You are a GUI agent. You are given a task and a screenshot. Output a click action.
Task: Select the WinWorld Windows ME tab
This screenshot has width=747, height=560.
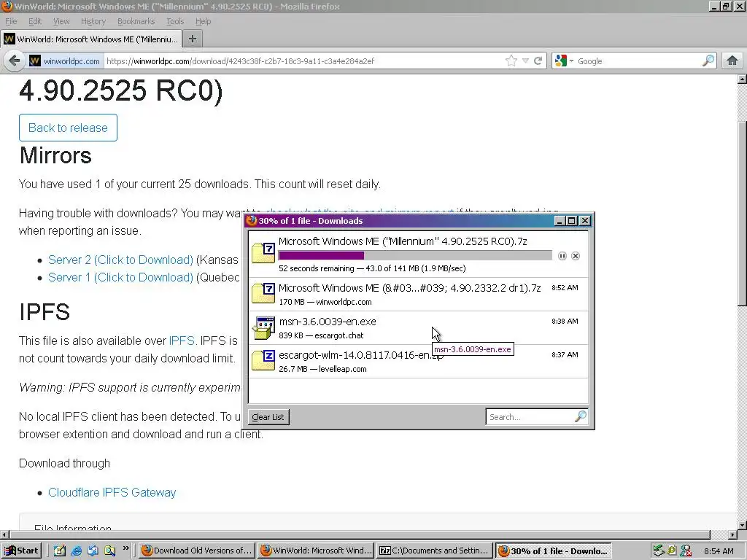[91, 39]
